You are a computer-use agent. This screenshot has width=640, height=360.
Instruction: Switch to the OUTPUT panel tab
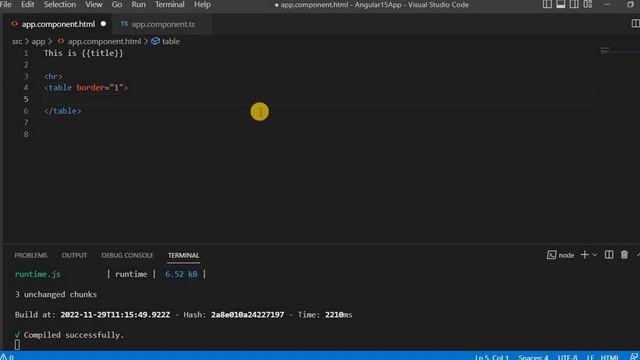(74, 255)
